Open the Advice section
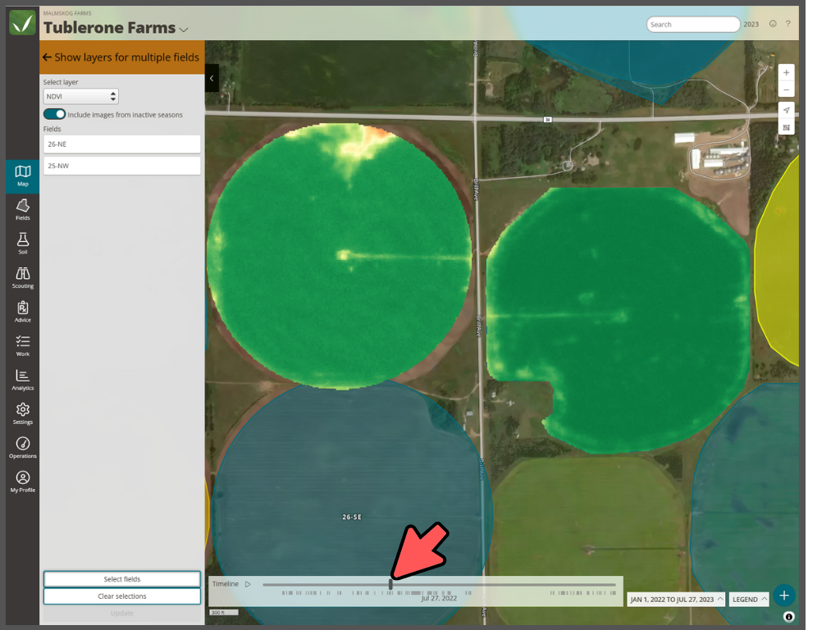Viewport: 840px width, 630px height. coord(22,310)
